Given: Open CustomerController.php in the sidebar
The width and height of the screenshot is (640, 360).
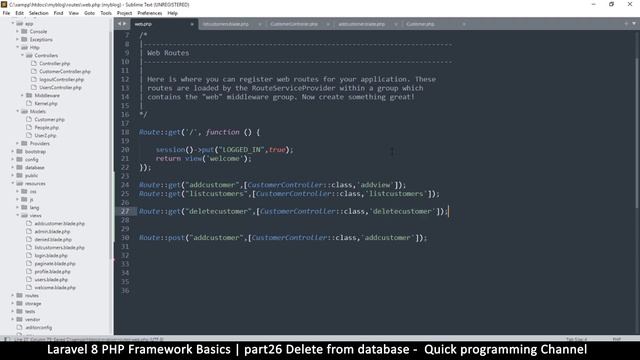Looking at the screenshot, I should (65, 71).
